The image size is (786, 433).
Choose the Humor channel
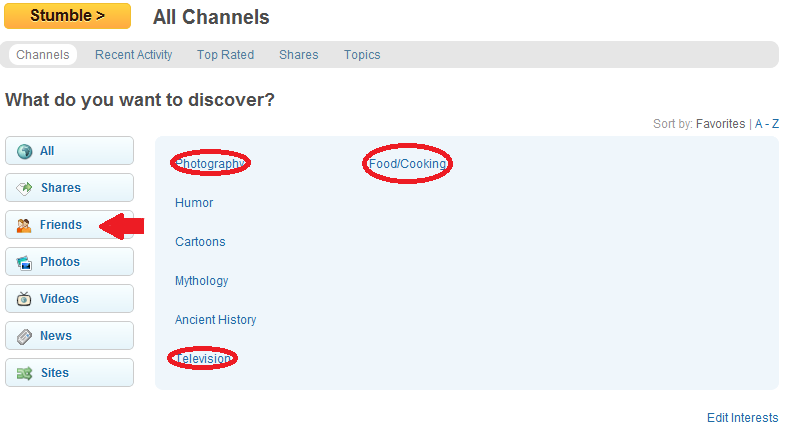(194, 202)
